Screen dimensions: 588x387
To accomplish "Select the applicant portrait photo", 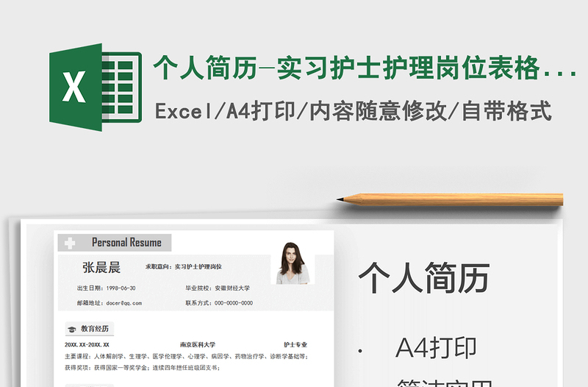I will [x=293, y=263].
